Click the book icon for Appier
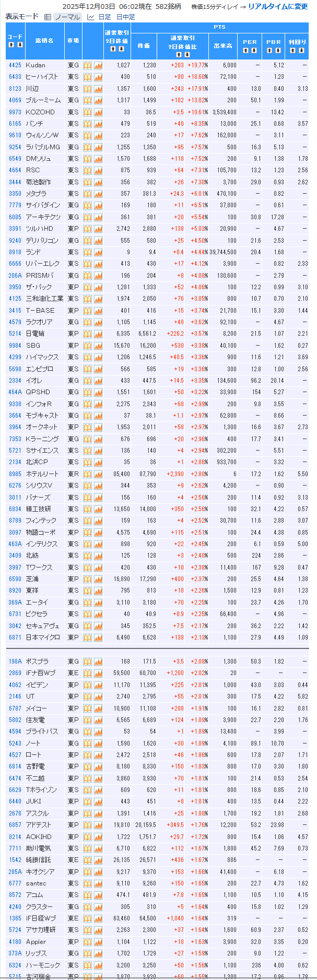The image size is (317, 980). click(x=87, y=942)
